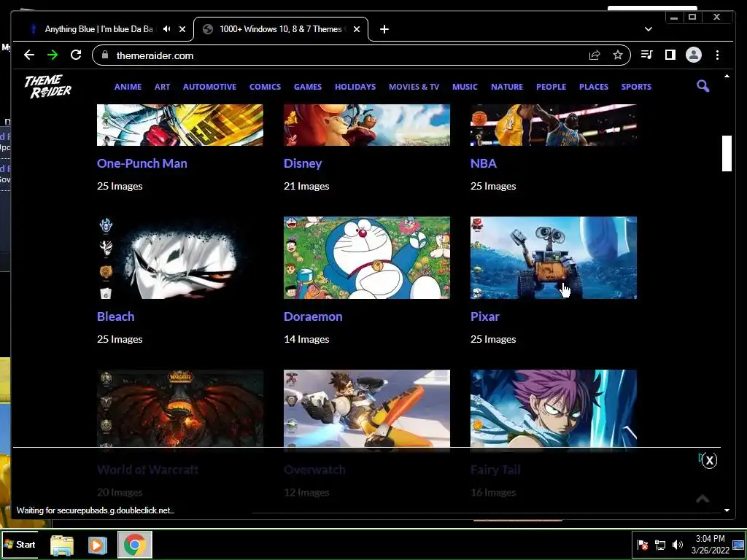Click the World of Warcraft thumbnail
747x560 pixels.
click(x=180, y=408)
